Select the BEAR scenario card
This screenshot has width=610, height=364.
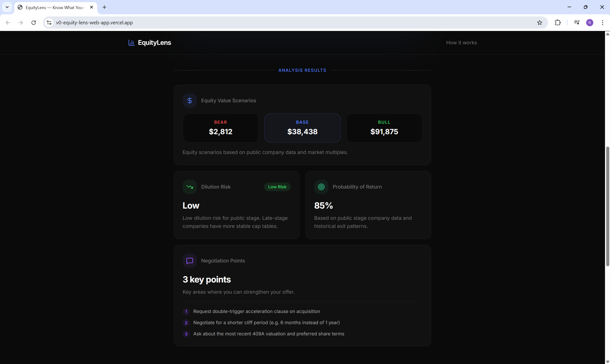[220, 128]
